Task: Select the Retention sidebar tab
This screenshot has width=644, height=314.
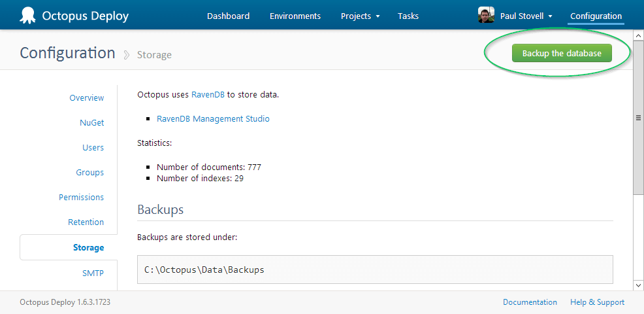Action: [86, 222]
